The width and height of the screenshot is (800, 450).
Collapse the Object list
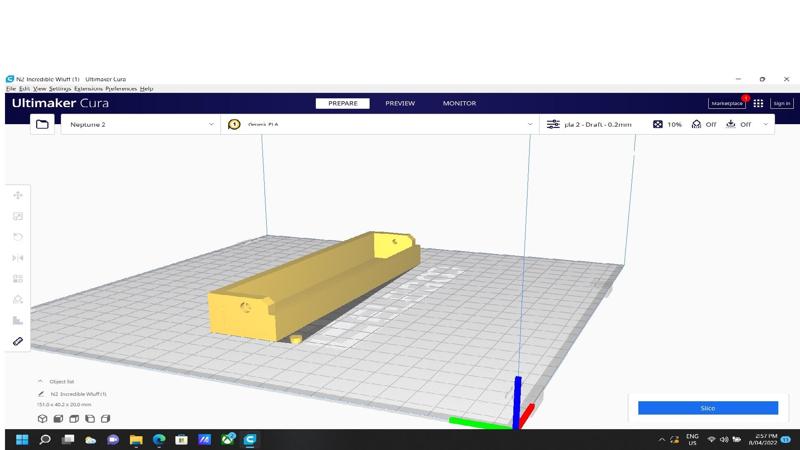pyautogui.click(x=40, y=381)
